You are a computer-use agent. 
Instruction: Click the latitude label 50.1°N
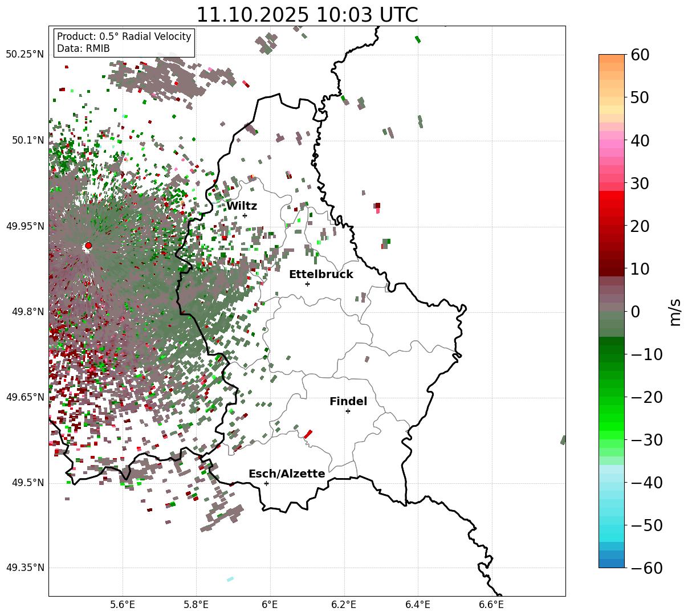(x=27, y=140)
